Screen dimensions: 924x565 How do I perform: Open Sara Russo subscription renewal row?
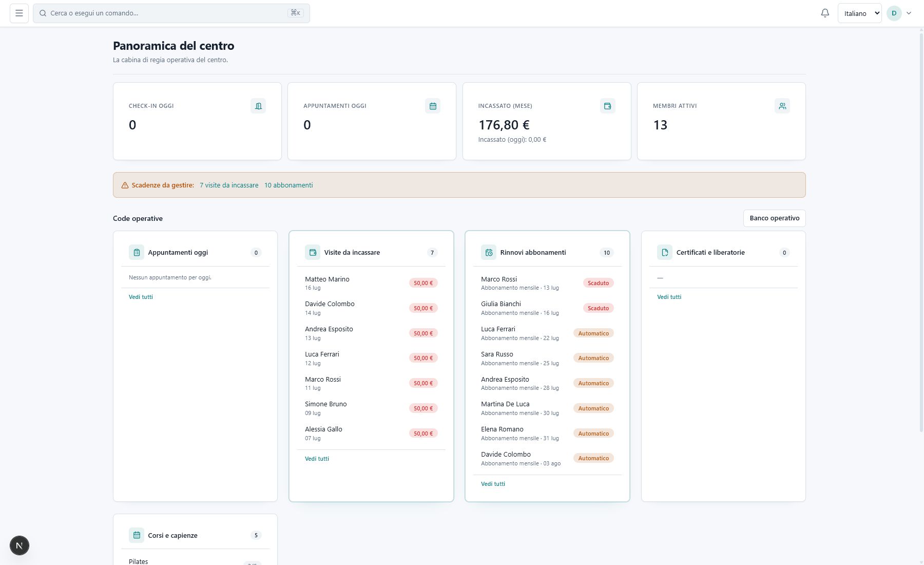tap(547, 358)
